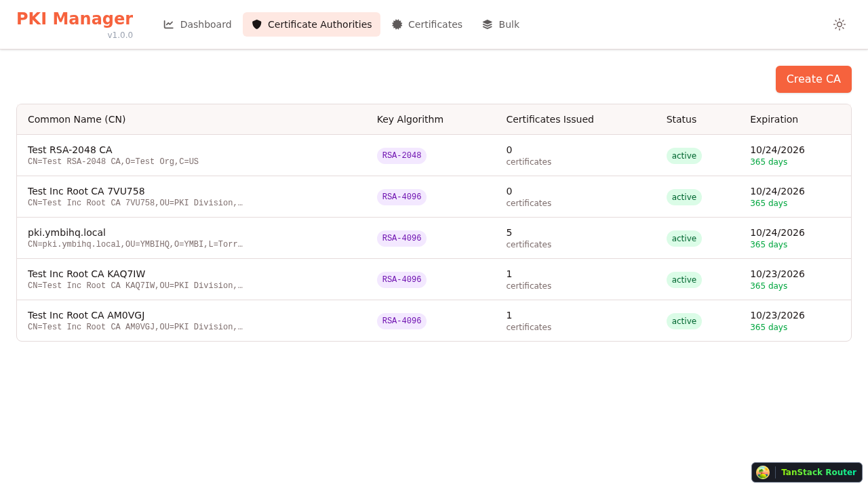The height and width of the screenshot is (488, 868).
Task: Click active status of Test RSA-2048 CA
Action: 684,156
